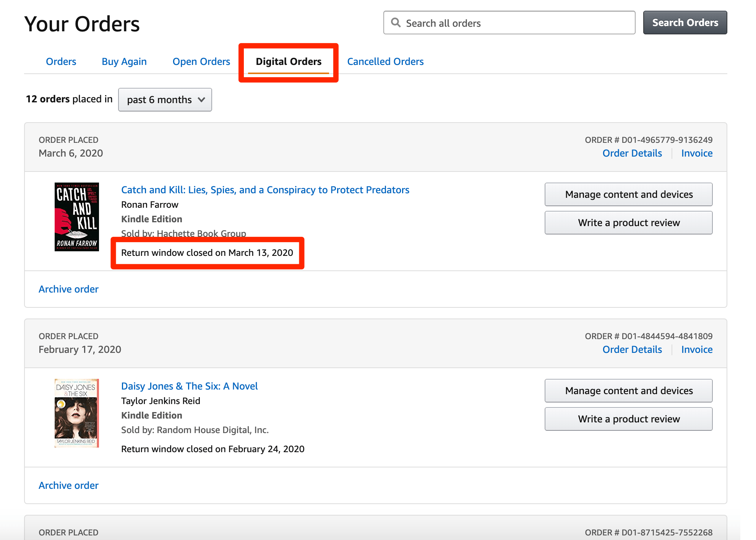Switch to the Orders tab

click(61, 61)
